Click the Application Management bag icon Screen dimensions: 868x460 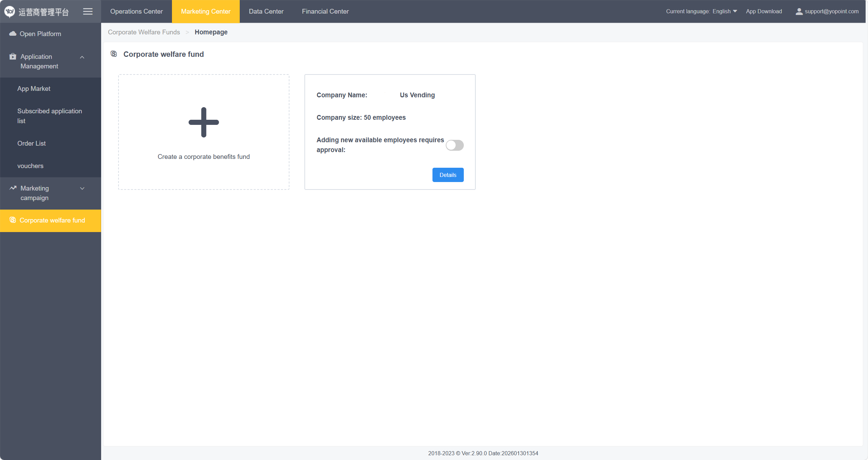13,56
